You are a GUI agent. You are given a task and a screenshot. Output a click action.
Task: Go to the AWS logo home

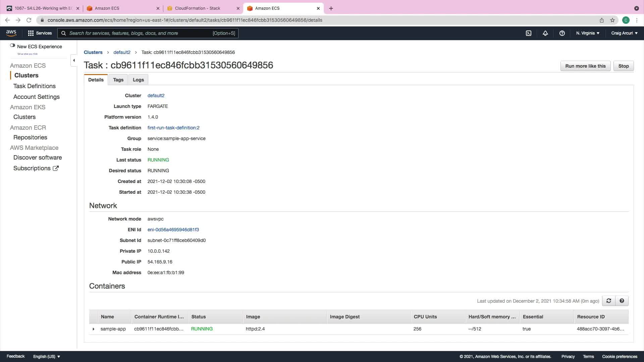11,33
